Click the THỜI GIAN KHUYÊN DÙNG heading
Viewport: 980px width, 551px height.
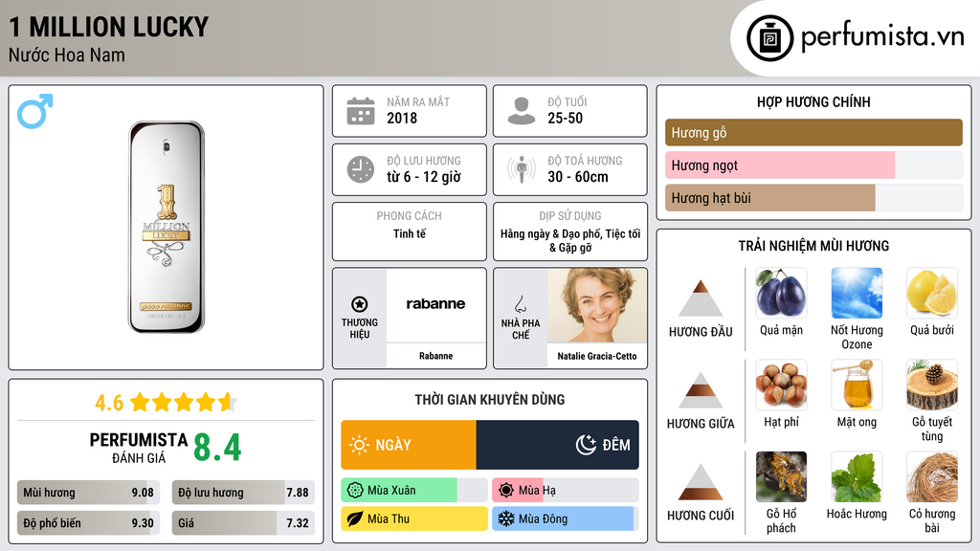point(490,400)
